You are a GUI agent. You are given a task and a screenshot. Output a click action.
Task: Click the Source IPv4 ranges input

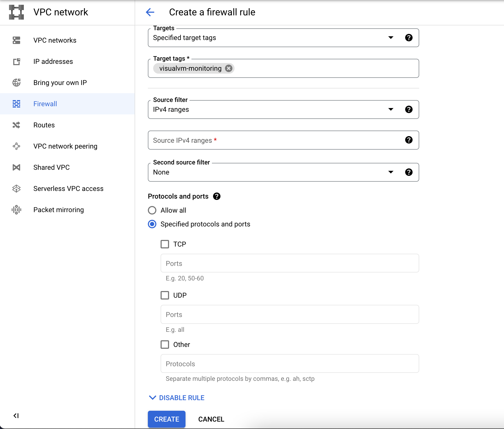coord(276,140)
